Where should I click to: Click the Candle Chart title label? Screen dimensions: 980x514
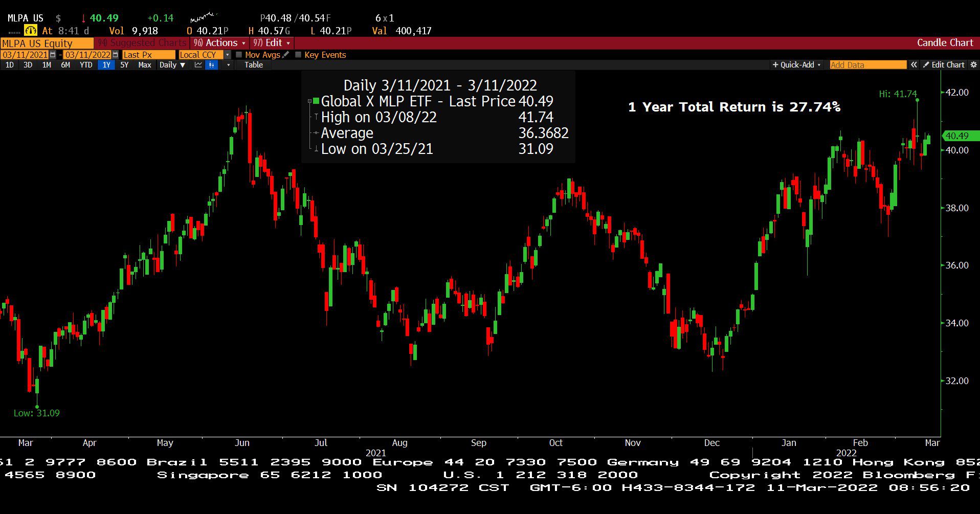945,43
